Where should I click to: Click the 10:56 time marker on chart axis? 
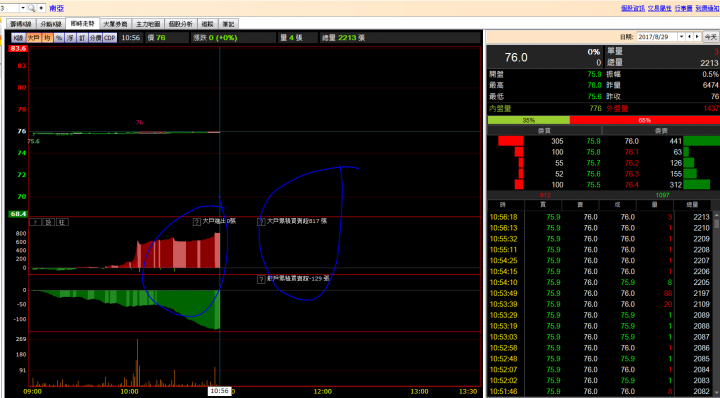(219, 391)
